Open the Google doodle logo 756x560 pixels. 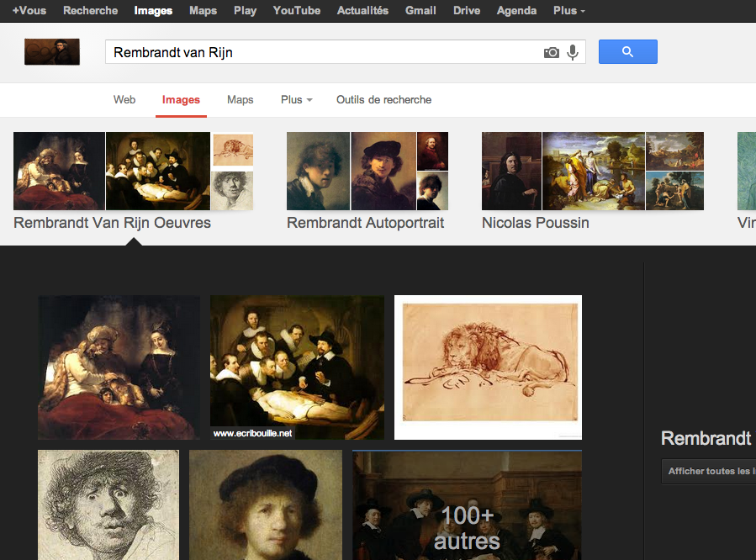point(52,51)
